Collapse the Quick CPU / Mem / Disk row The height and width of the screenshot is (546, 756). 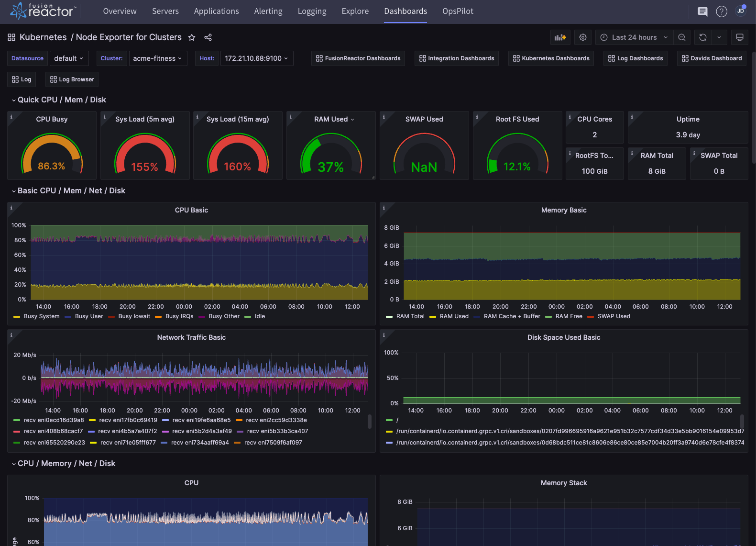pyautogui.click(x=62, y=100)
